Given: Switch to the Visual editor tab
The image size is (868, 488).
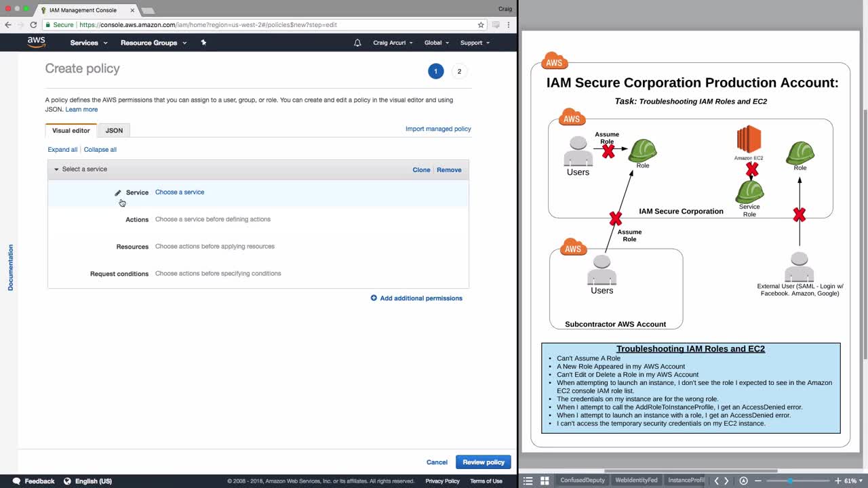Looking at the screenshot, I should click(x=71, y=130).
